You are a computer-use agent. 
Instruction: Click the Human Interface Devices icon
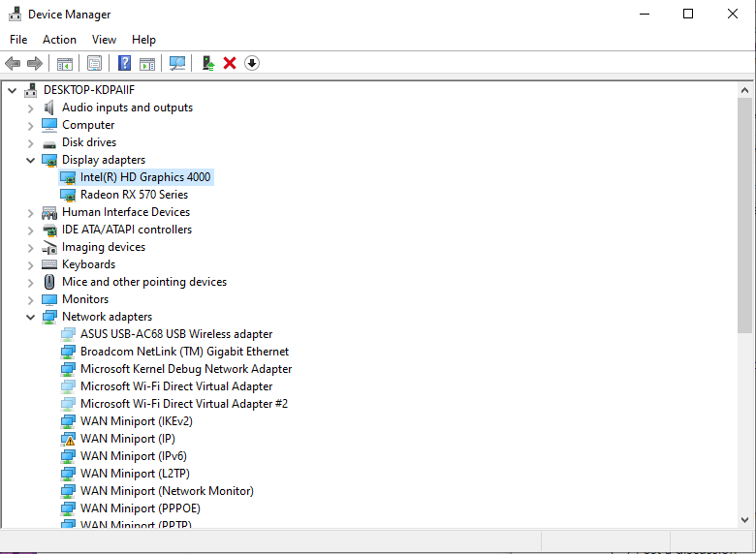(49, 212)
